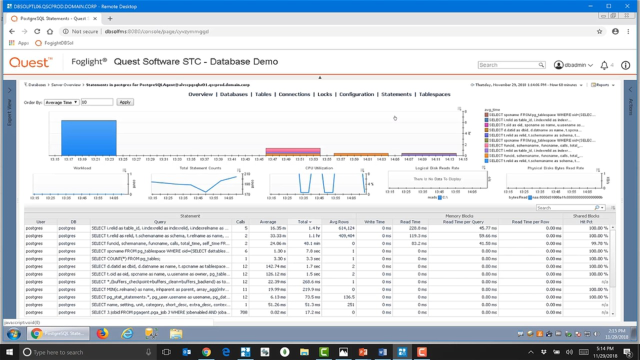This screenshot has width=640, height=360.
Task: Open Task View on the Windows 10 taskbar
Action: [166, 352]
